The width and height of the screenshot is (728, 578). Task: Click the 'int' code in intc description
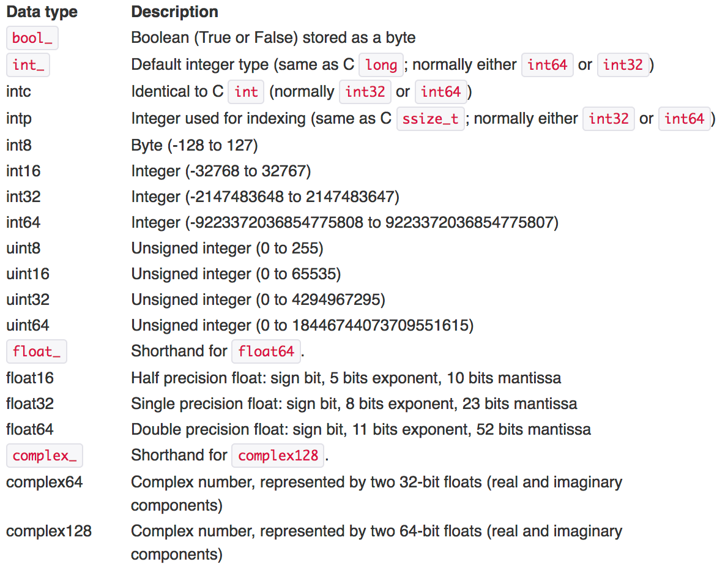(246, 92)
